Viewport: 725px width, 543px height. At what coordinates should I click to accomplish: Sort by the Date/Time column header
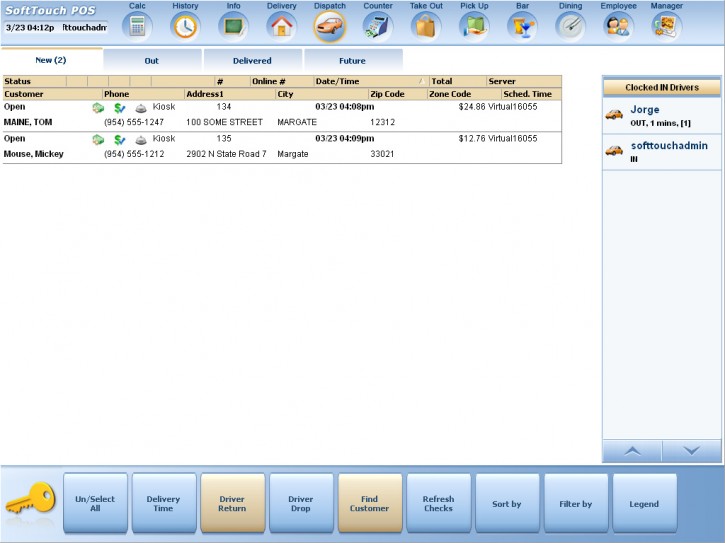[x=371, y=81]
